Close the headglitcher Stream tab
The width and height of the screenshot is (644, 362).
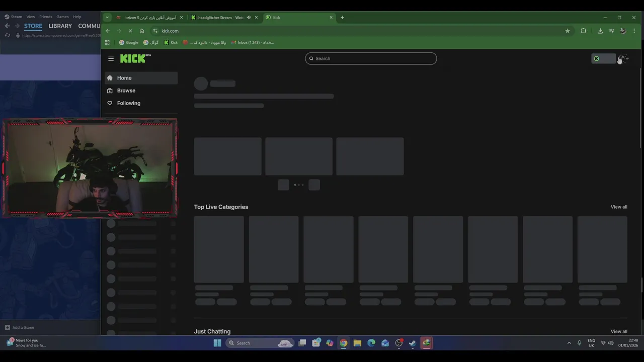256,18
